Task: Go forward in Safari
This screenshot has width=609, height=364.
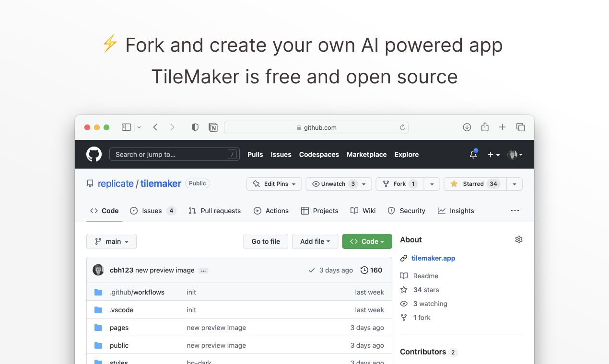Action: [172, 127]
